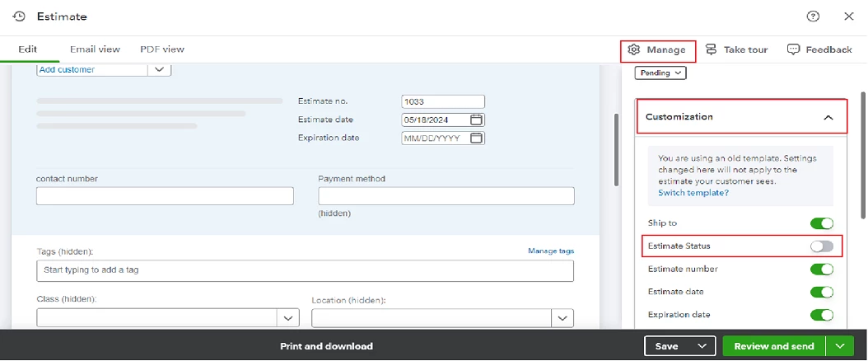Click the Switch template? link

click(x=693, y=193)
